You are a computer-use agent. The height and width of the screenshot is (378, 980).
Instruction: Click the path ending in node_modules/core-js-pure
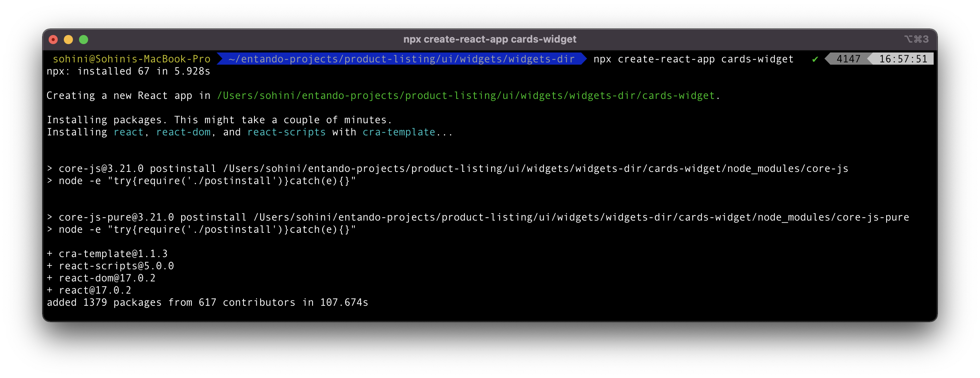click(x=581, y=217)
